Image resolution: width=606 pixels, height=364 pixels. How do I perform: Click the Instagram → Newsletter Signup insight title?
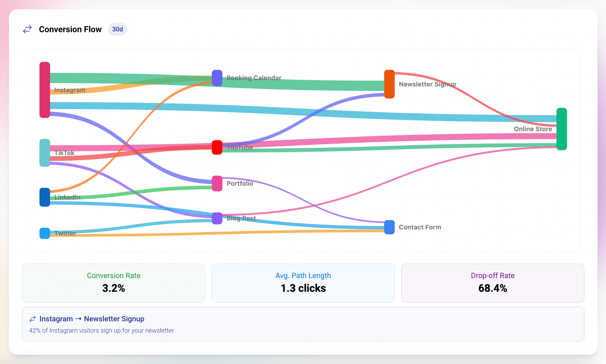(x=92, y=319)
